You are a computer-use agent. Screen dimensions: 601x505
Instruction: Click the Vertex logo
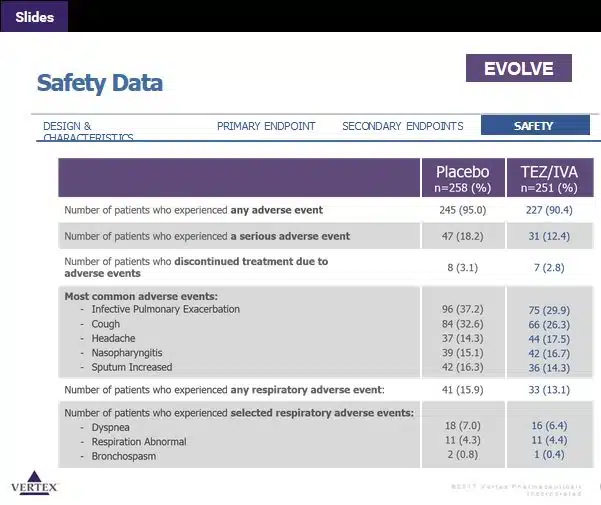[x=34, y=483]
